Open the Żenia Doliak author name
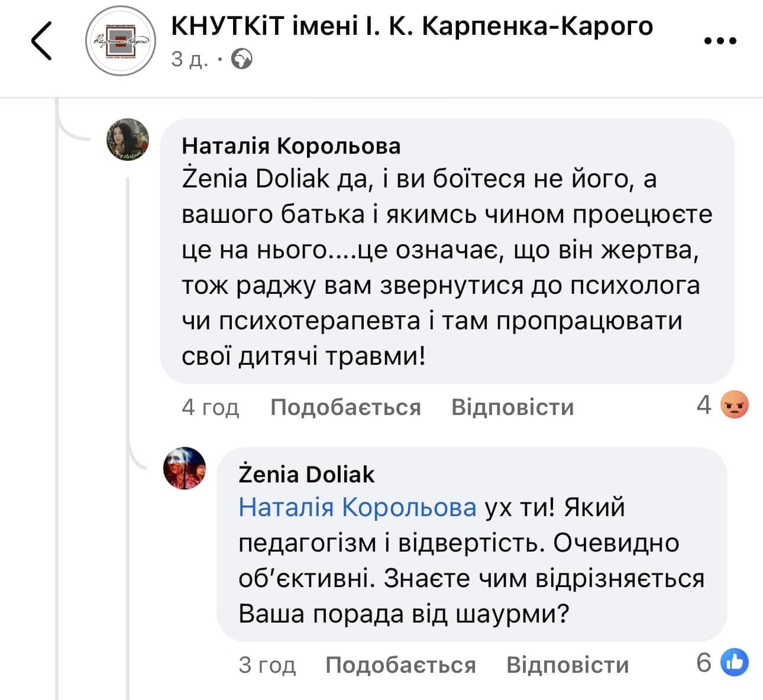Viewport: 763px width, 700px height. pyautogui.click(x=306, y=474)
